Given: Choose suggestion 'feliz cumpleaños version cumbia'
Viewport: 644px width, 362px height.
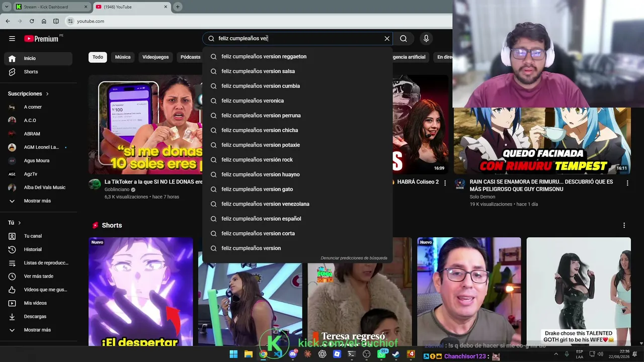Looking at the screenshot, I should [297, 86].
